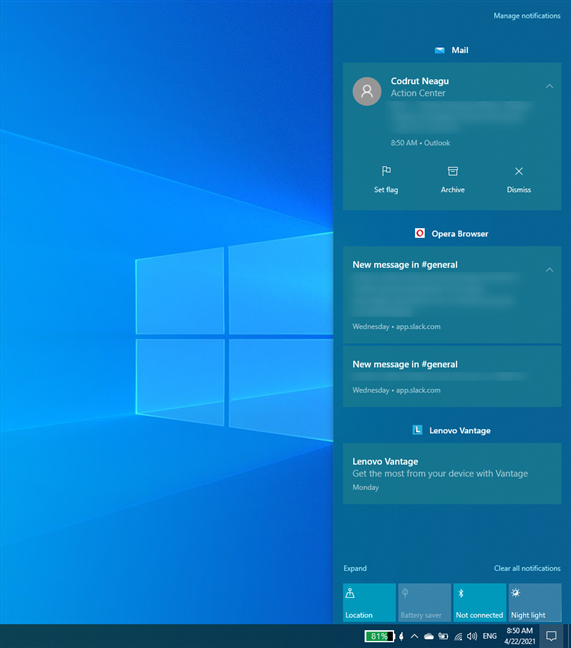
Task: Open second New message in #general notification
Action: pyautogui.click(x=452, y=376)
